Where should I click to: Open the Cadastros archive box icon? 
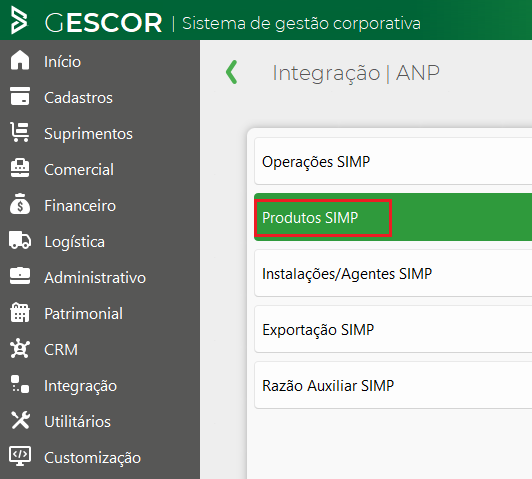click(20, 96)
